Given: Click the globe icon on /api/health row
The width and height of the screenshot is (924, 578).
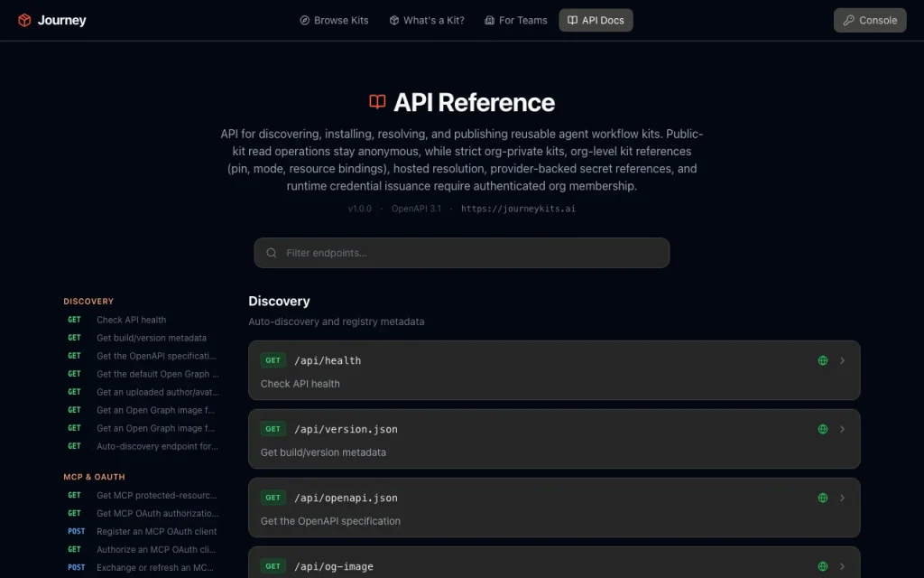Looking at the screenshot, I should click(823, 360).
